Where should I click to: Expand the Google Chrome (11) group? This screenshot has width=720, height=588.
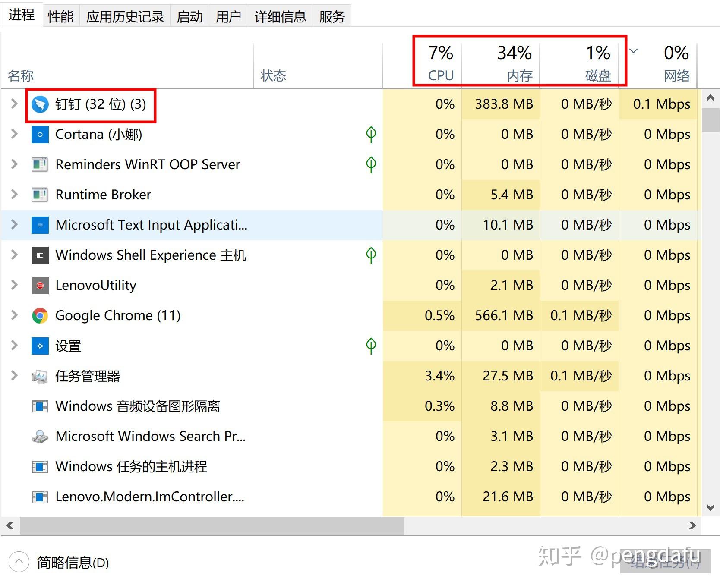(x=14, y=315)
